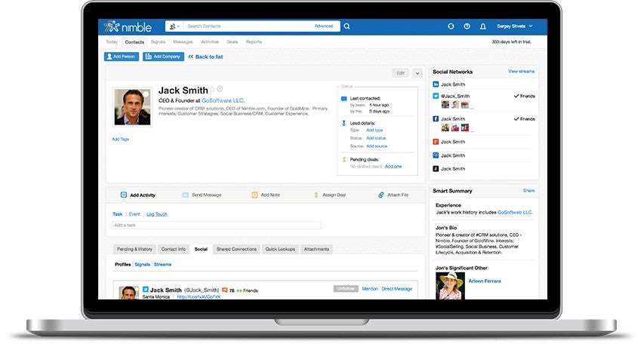Select Assign Deal action
Viewport: 644px width, 350px height.
point(330,195)
